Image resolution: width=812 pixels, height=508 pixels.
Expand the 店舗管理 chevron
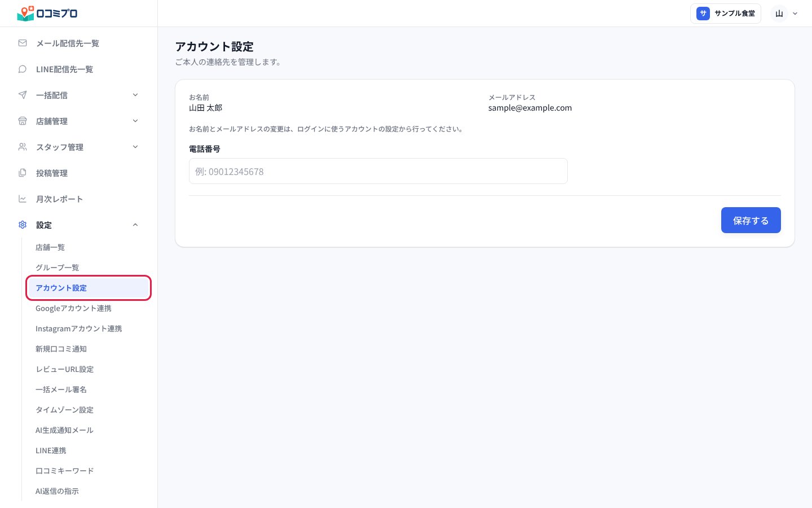(x=135, y=121)
